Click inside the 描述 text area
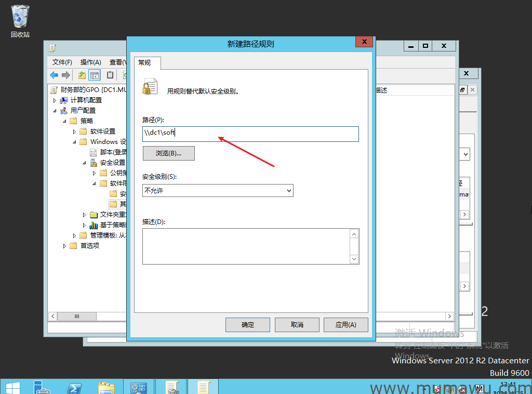532x394 pixels. coord(245,246)
